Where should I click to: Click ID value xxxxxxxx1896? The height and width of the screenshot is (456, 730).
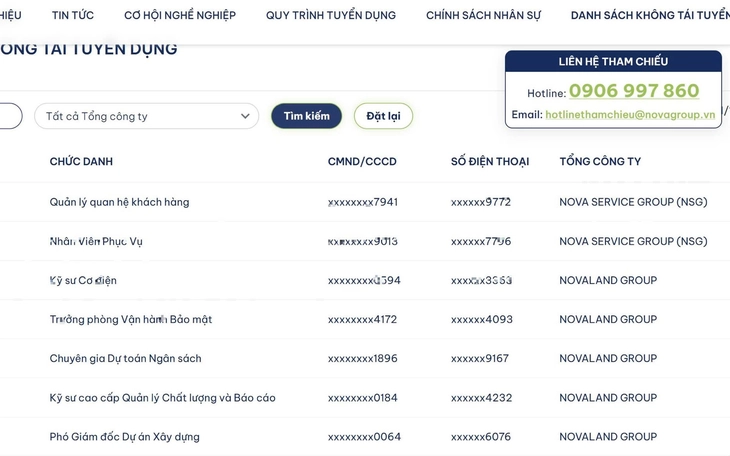(x=363, y=359)
